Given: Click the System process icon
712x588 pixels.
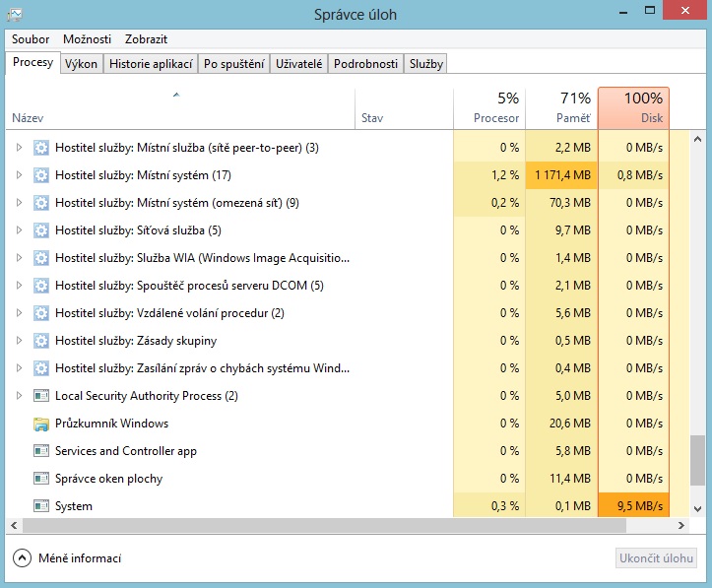Looking at the screenshot, I should tap(41, 506).
